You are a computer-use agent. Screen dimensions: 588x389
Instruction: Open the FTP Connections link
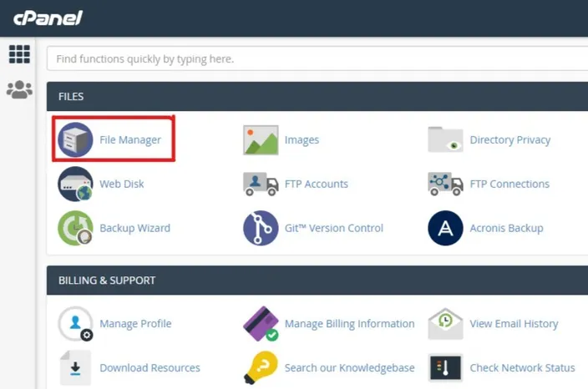point(509,184)
